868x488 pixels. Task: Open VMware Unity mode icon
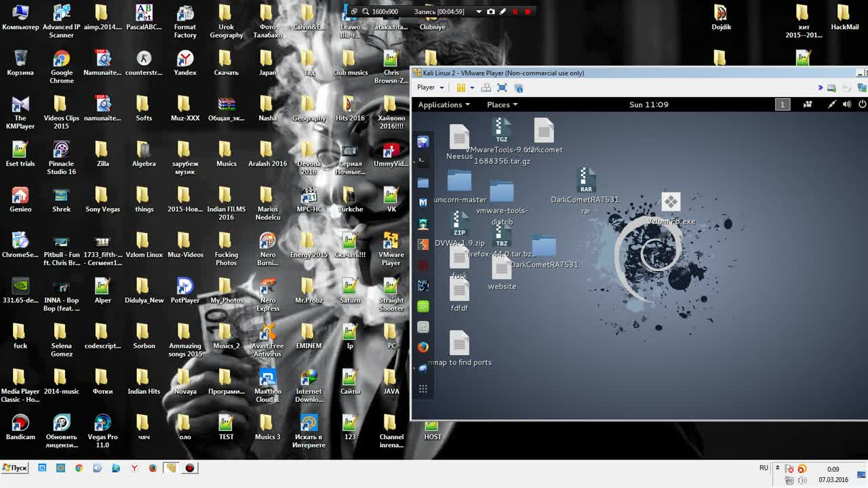coord(519,87)
